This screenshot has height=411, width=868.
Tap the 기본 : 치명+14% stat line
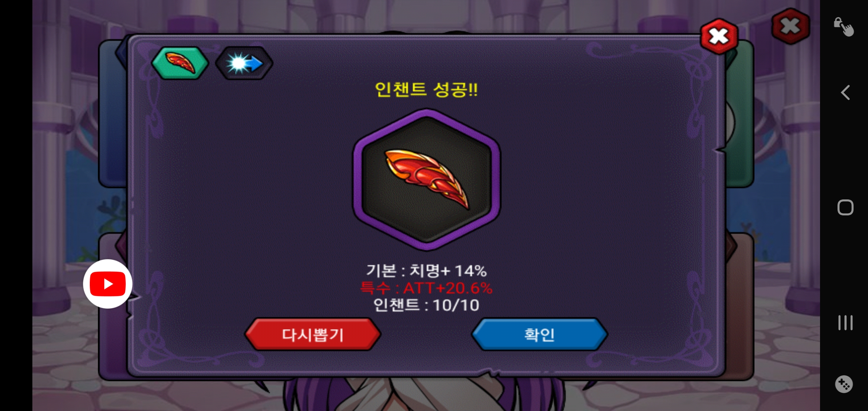point(426,271)
